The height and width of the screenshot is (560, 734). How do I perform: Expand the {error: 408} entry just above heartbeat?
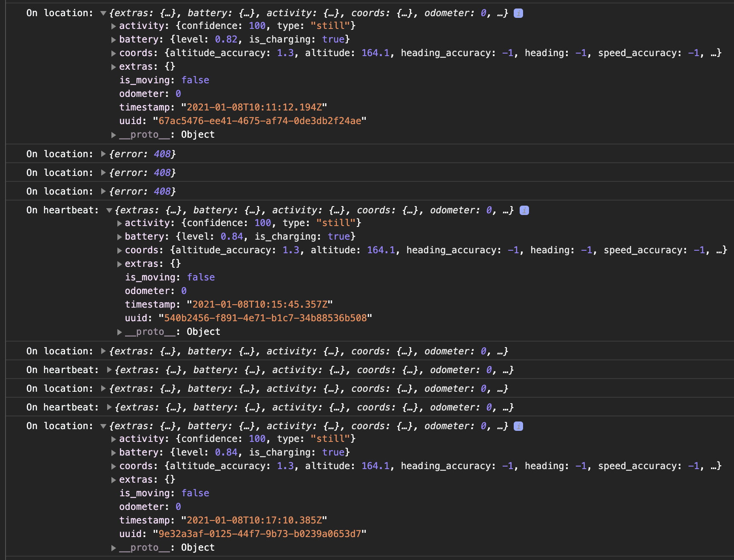[103, 192]
